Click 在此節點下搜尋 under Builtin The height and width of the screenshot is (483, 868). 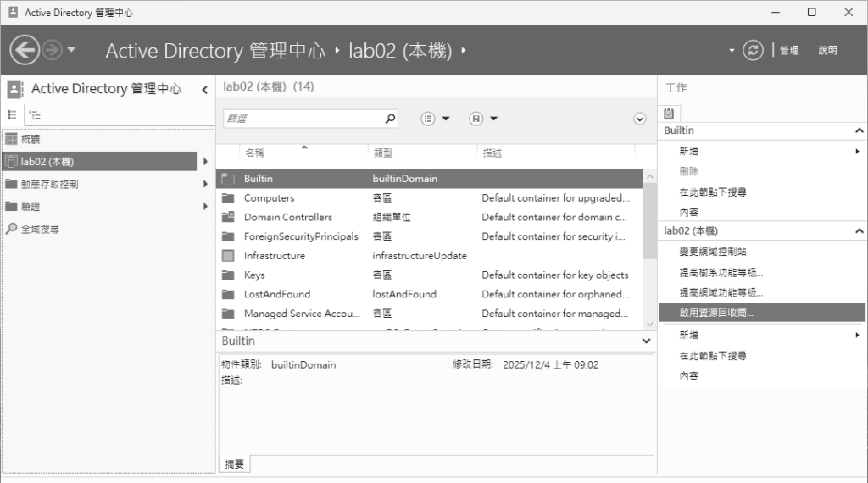[713, 192]
